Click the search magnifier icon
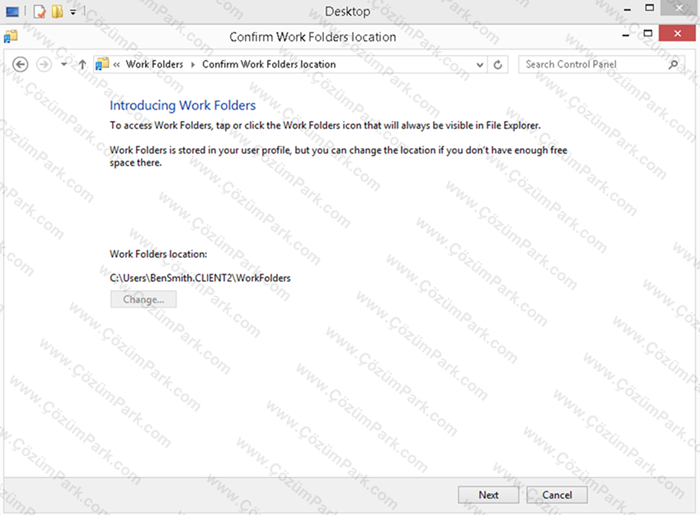700x515 pixels. tap(673, 65)
